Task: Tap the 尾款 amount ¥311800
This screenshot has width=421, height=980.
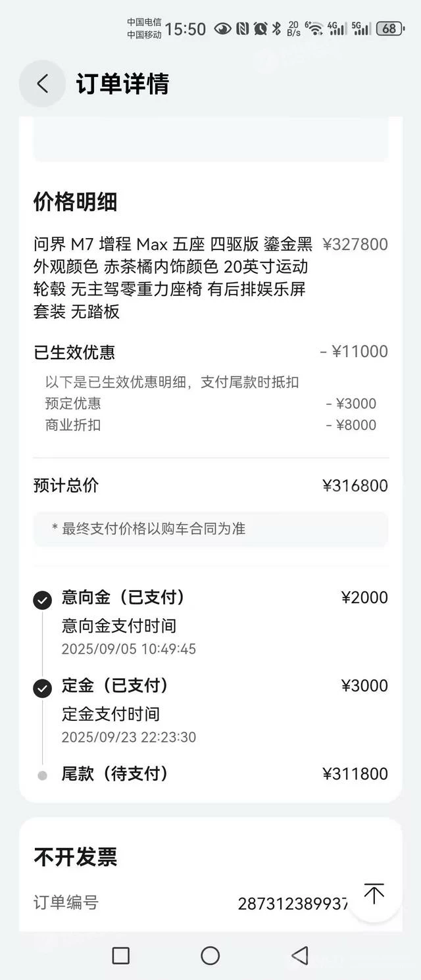Action: [x=355, y=774]
